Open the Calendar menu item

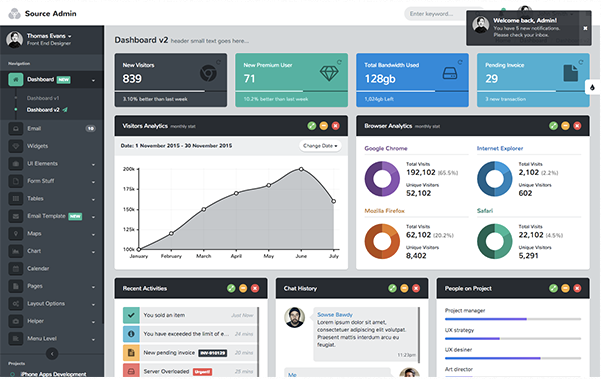52,269
